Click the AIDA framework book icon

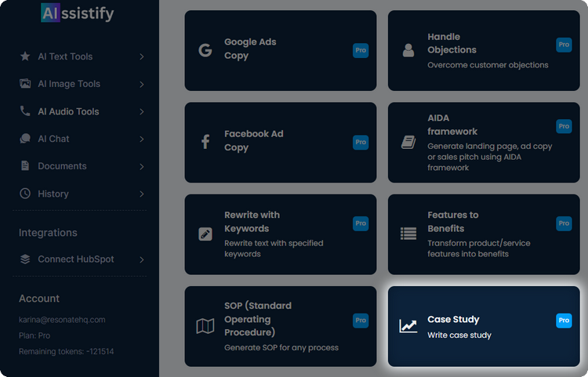[x=408, y=142]
